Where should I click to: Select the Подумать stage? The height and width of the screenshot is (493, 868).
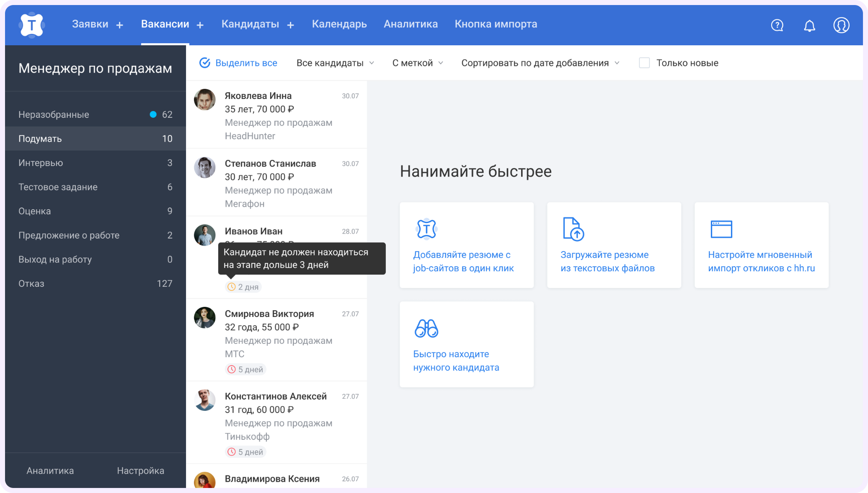coord(96,139)
